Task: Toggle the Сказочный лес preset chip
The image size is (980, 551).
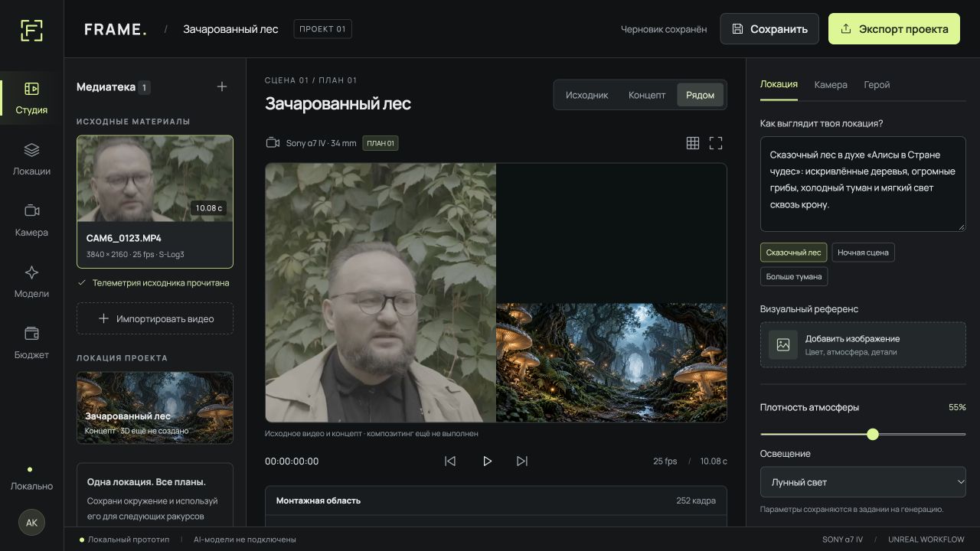Action: pyautogui.click(x=793, y=253)
